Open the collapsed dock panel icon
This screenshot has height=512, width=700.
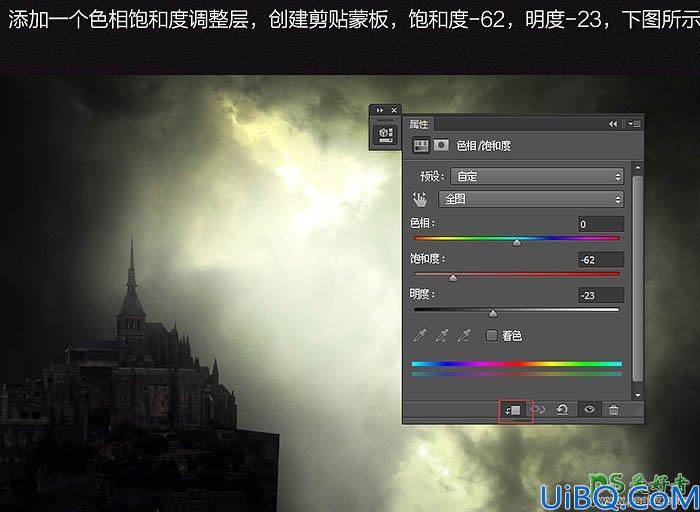[x=385, y=134]
